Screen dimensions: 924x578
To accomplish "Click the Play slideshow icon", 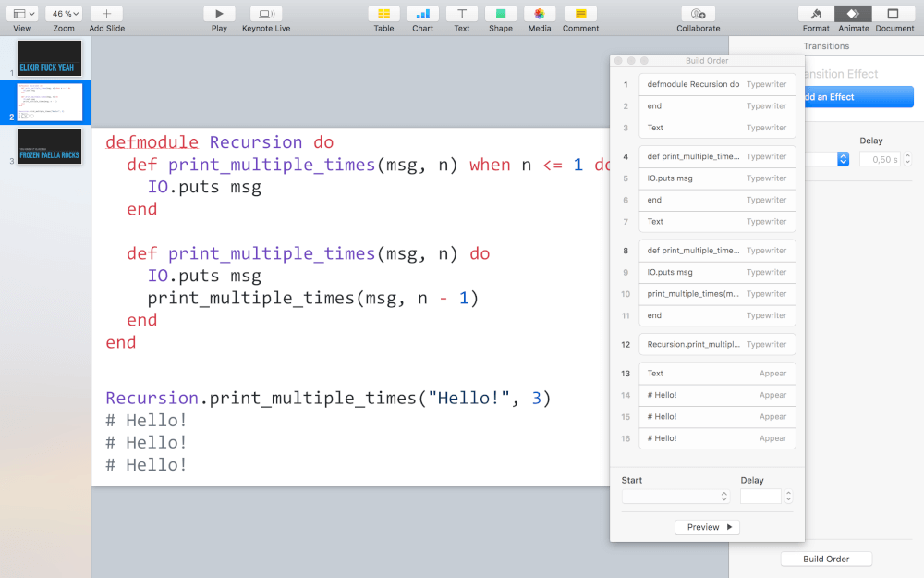I will click(x=219, y=14).
